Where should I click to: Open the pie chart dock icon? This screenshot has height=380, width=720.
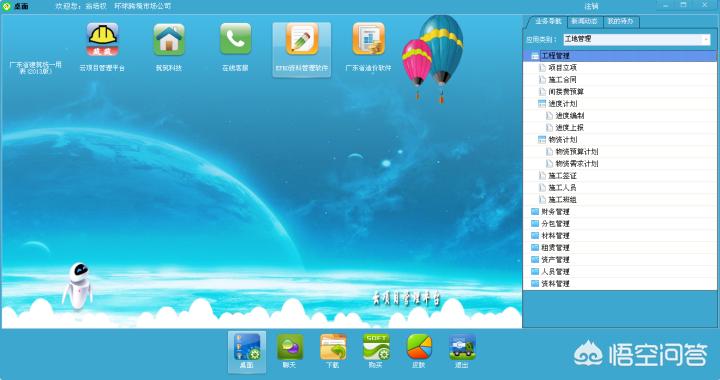point(419,347)
